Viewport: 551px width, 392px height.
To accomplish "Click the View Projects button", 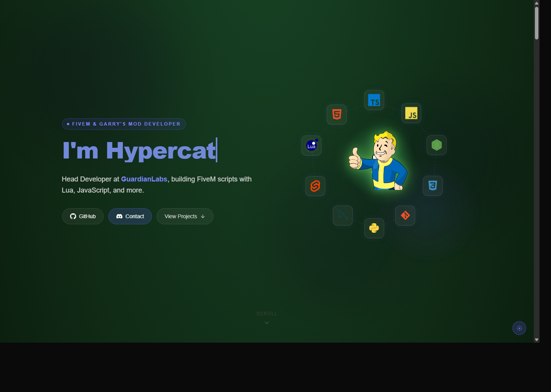I will [x=185, y=216].
